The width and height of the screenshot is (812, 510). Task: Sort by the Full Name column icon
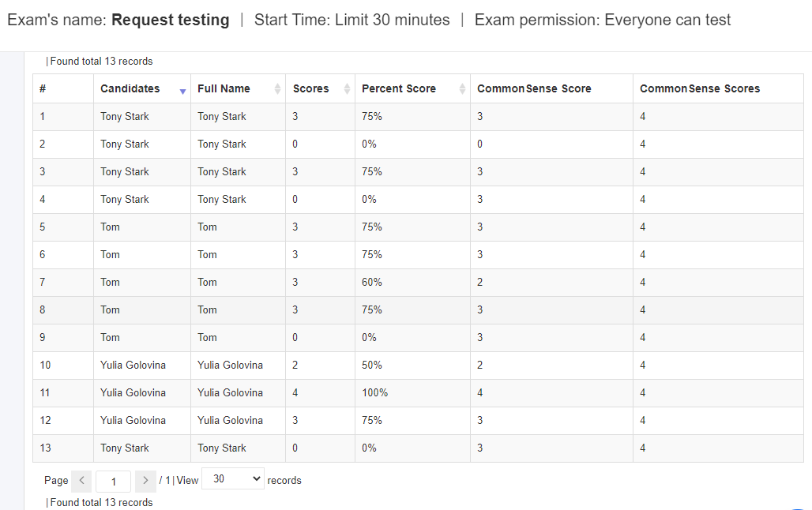[x=277, y=89]
